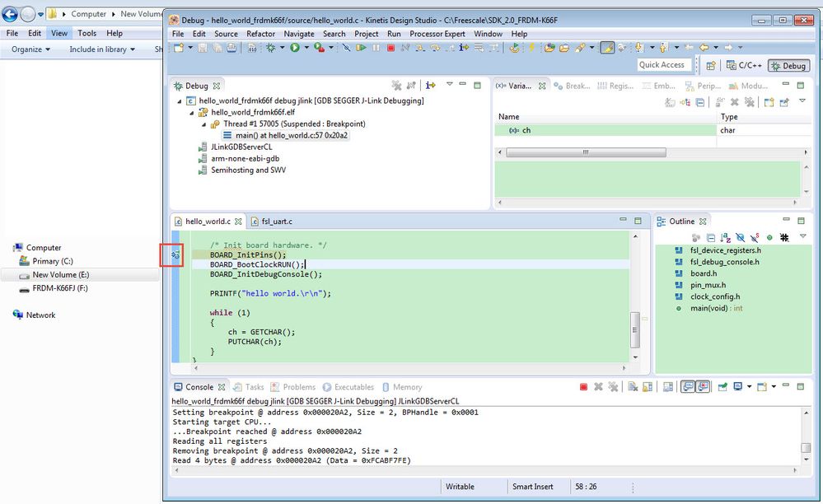This screenshot has width=823, height=504.
Task: Click the yellow lightning Flash icon
Action: click(x=531, y=48)
